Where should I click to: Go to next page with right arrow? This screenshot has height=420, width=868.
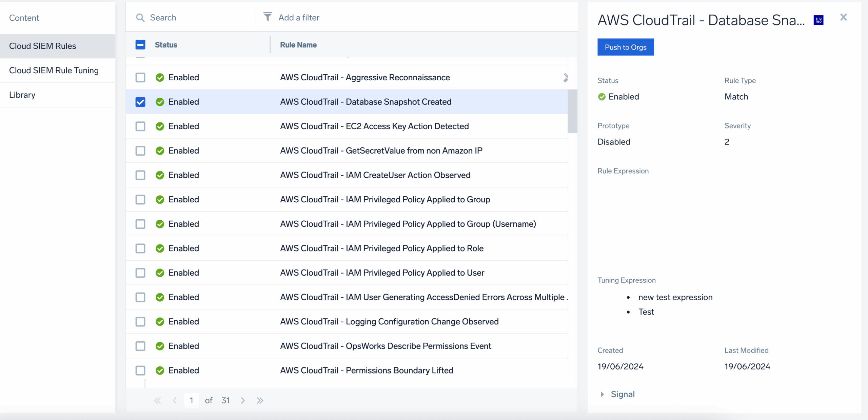click(243, 400)
